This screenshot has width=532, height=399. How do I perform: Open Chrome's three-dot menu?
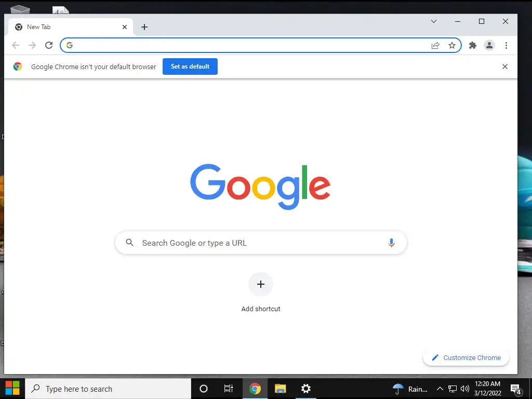click(x=506, y=45)
